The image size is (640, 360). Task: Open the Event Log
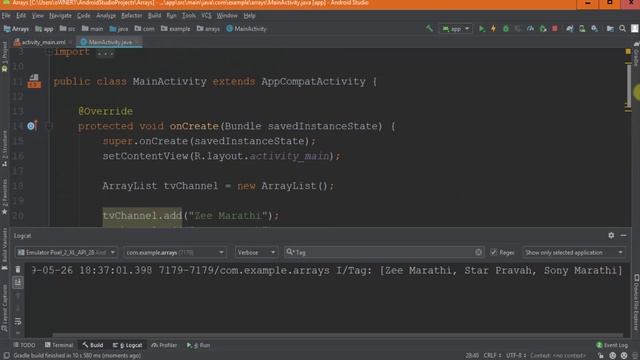click(x=612, y=345)
